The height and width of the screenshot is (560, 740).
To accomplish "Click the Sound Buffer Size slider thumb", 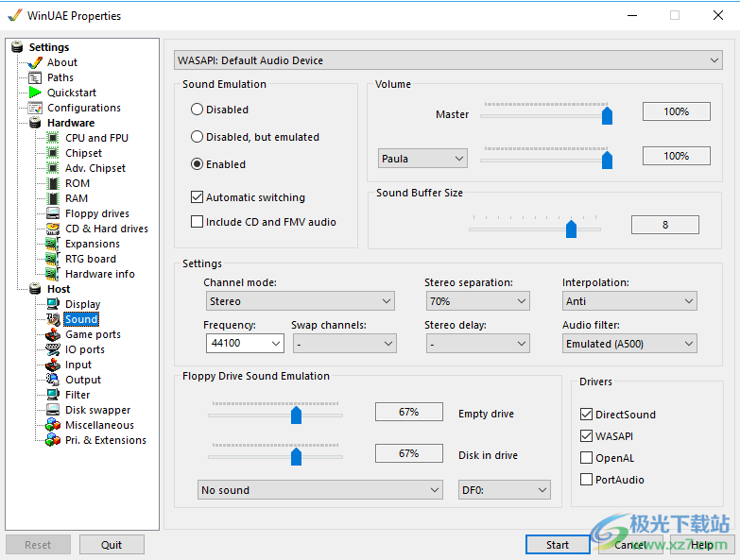I will click(x=571, y=229).
